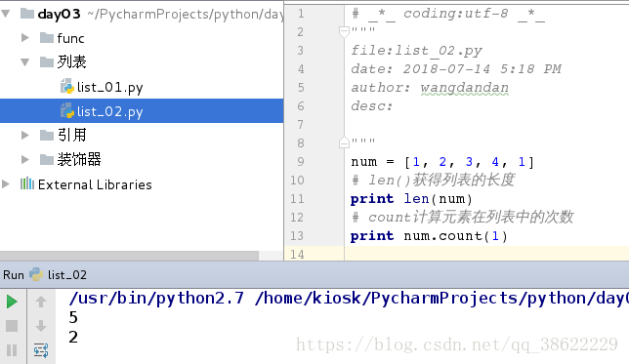Expand the 引用 folder arrow
The width and height of the screenshot is (629, 364).
click(24, 135)
